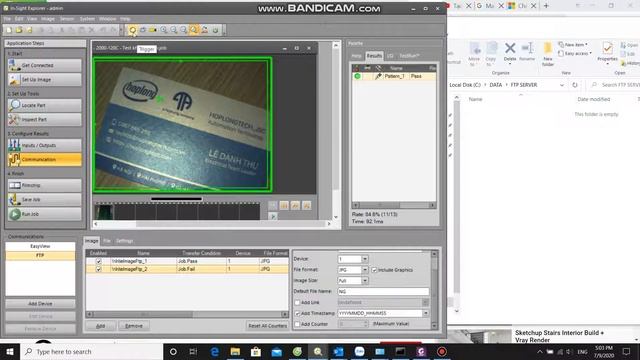This screenshot has height=360, width=640.
Task: Toggle Enabled checkbox for WriteImageFtp_1
Action: (98, 261)
